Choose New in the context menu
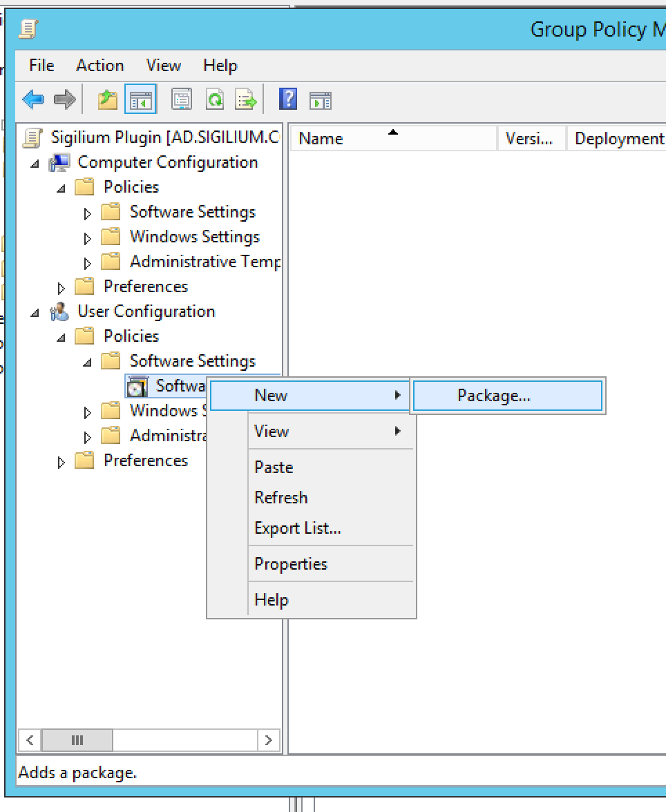Screen dimensions: 666x812 click(311, 396)
